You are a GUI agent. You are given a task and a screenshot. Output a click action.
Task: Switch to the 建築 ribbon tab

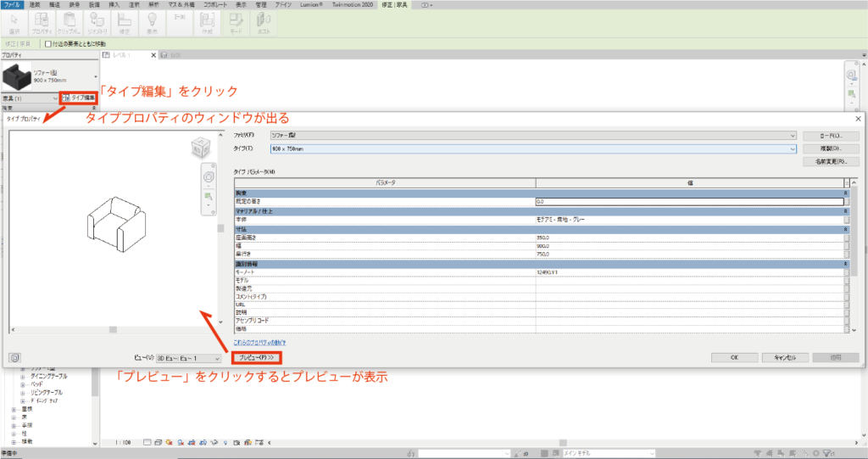point(34,4)
